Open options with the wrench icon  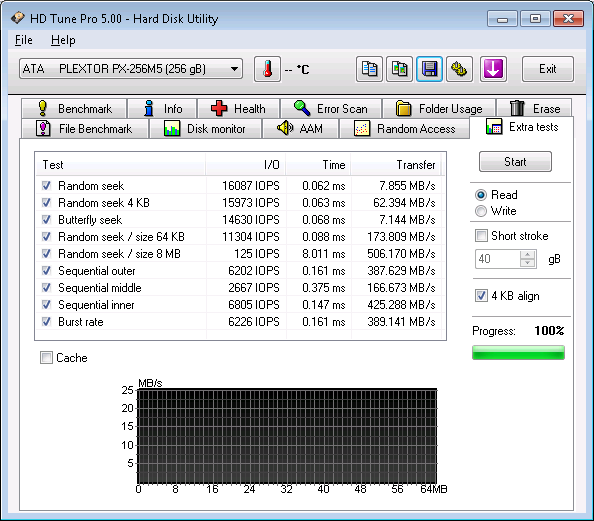tap(459, 69)
